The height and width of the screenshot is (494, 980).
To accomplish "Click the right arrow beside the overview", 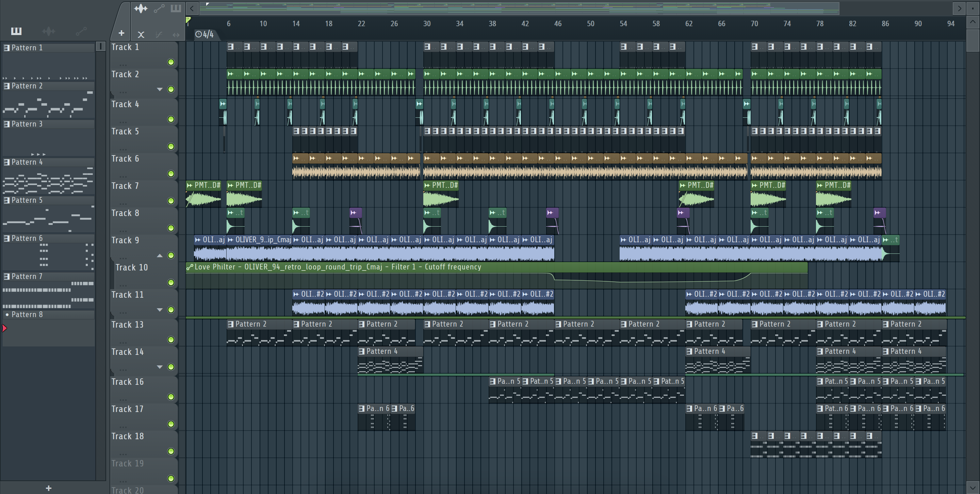I will [x=960, y=8].
